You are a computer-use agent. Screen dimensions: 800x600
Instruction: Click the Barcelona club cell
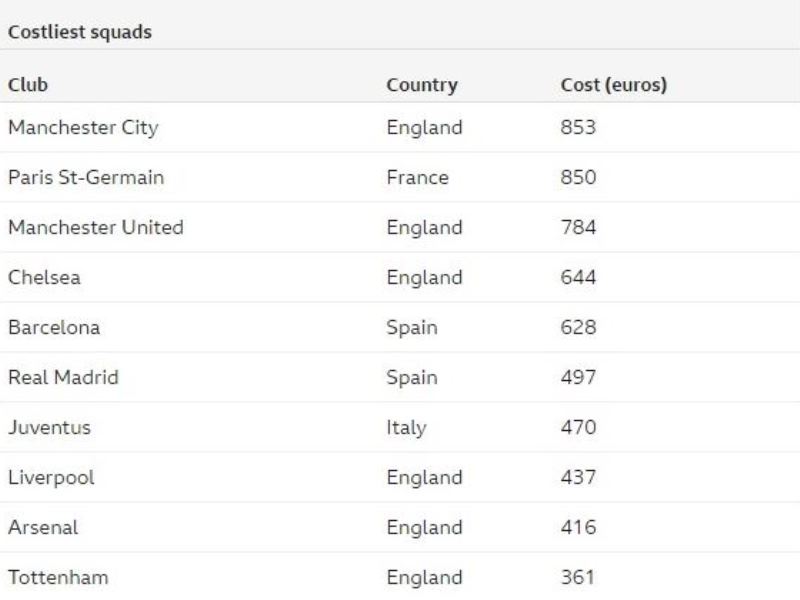pyautogui.click(x=54, y=327)
